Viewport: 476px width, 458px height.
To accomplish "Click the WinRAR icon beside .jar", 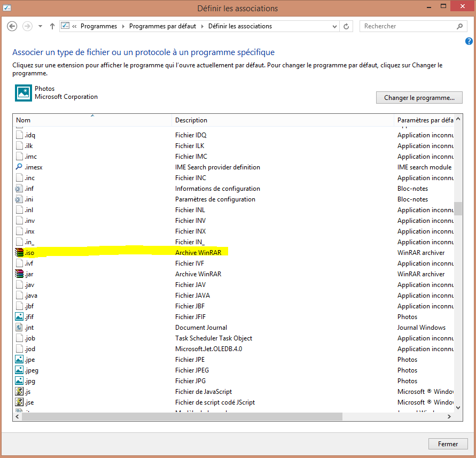I will (20, 274).
